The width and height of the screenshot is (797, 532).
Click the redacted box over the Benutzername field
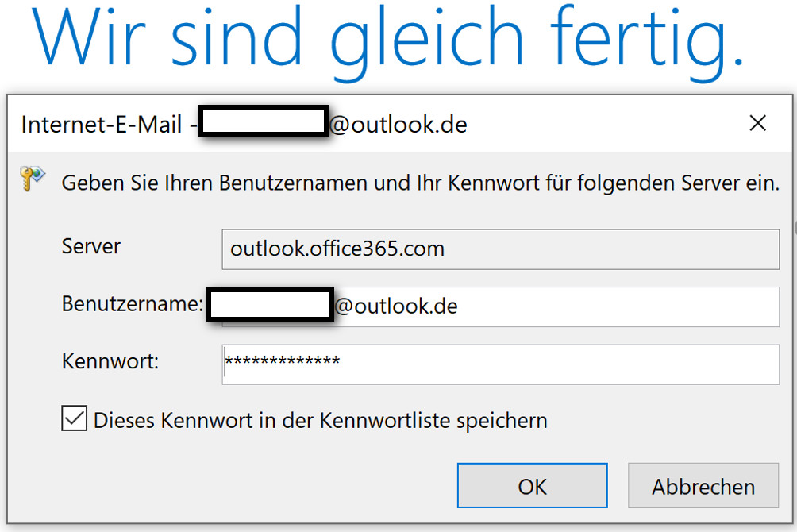pyautogui.click(x=271, y=304)
